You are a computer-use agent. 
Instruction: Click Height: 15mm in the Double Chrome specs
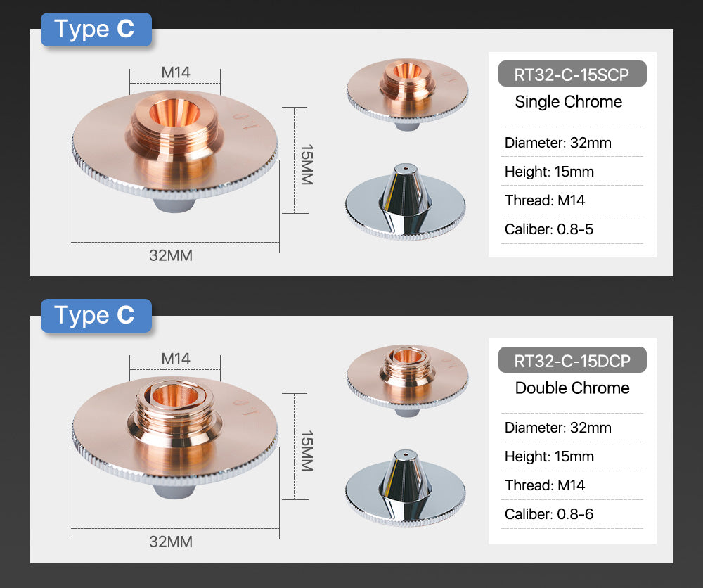coord(548,456)
